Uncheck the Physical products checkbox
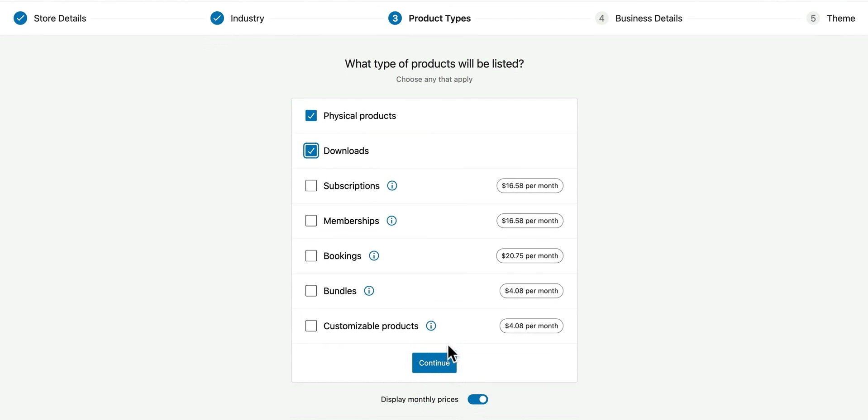 tap(311, 116)
